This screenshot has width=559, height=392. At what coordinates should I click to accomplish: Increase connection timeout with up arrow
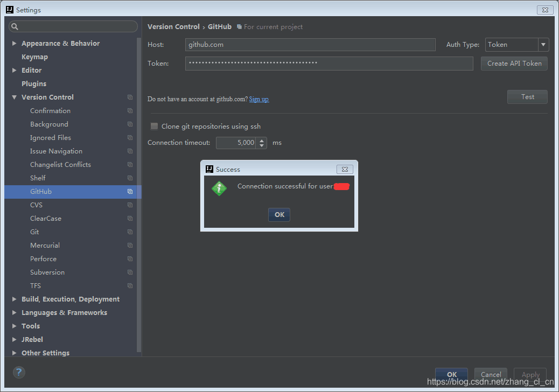coord(262,141)
